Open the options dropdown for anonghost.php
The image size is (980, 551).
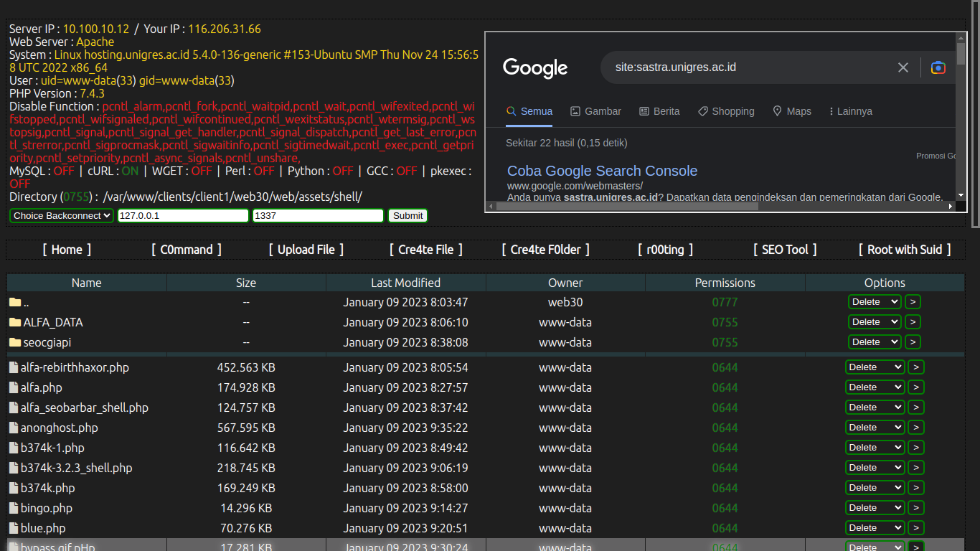875,428
